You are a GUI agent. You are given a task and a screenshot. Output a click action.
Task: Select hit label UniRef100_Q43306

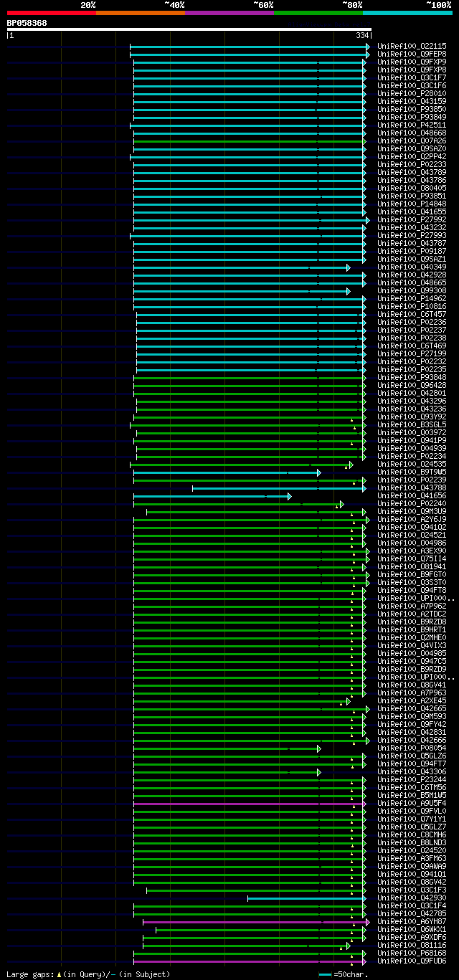pyautogui.click(x=412, y=771)
